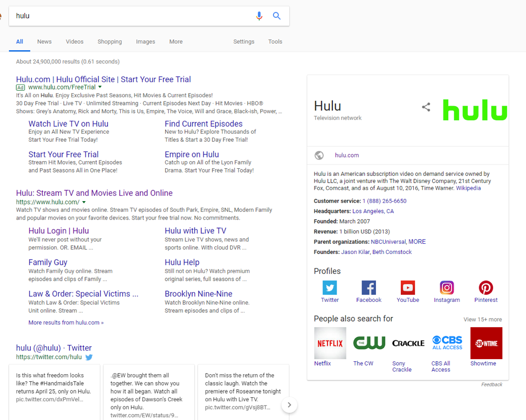Image resolution: width=526 pixels, height=420 pixels.
Task: Click the blue search magnifier icon
Action: click(x=277, y=16)
